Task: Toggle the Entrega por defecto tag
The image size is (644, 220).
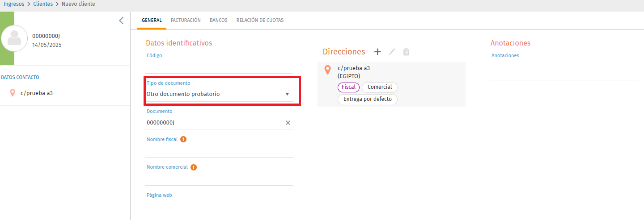Action: pos(367,99)
